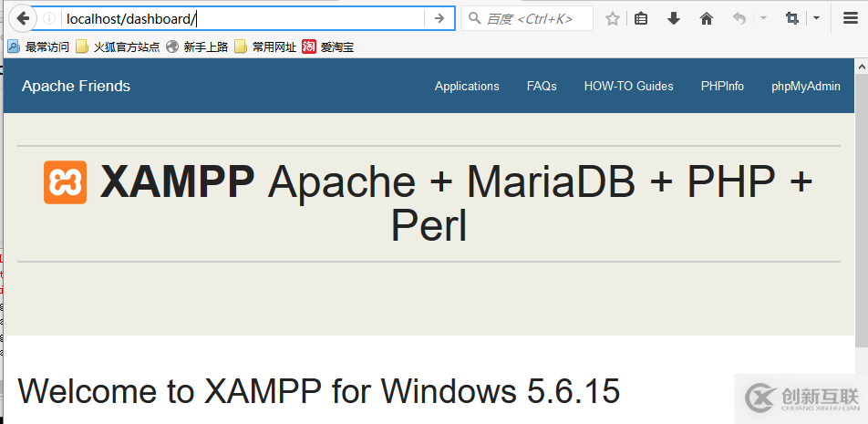Click the Apache Friends brand link
Image resolution: width=868 pixels, height=424 pixels.
[76, 86]
